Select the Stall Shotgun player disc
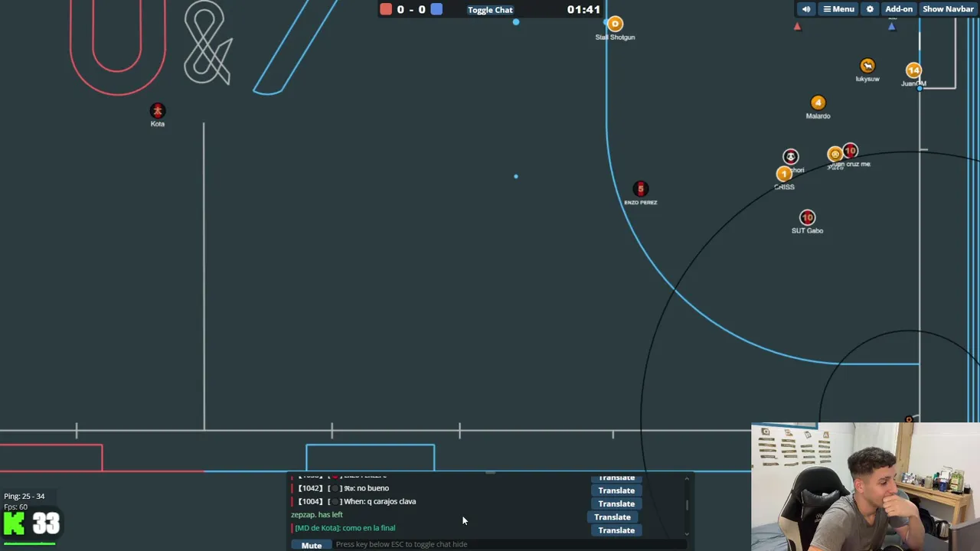The width and height of the screenshot is (980, 551). point(615,24)
